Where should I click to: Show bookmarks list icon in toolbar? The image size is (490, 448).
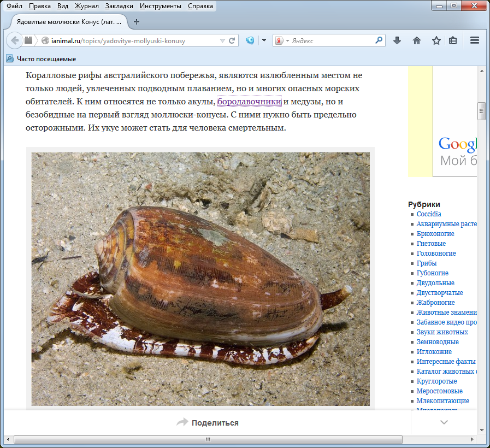tap(453, 40)
